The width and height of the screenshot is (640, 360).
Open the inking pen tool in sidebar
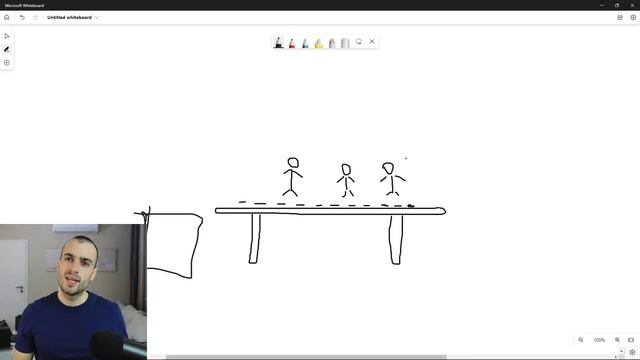pos(7,49)
